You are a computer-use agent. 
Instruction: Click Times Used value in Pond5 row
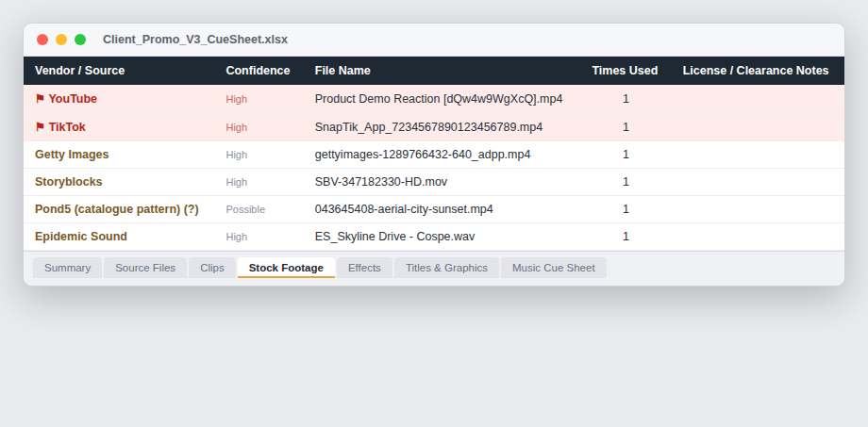pyautogui.click(x=626, y=209)
